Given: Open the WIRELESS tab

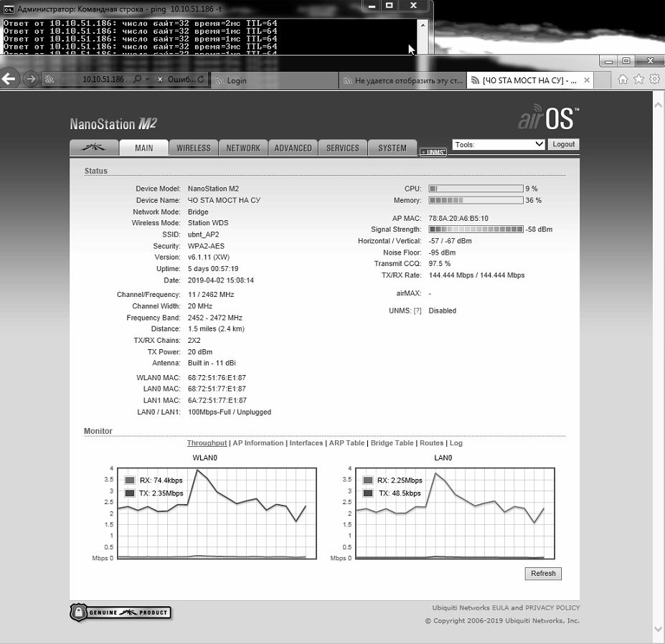Looking at the screenshot, I should [194, 148].
